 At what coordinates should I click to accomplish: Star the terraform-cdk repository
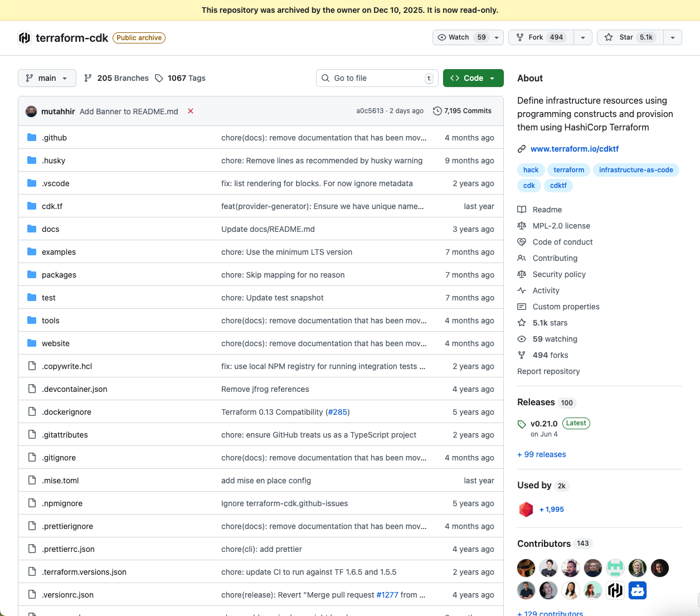point(630,37)
